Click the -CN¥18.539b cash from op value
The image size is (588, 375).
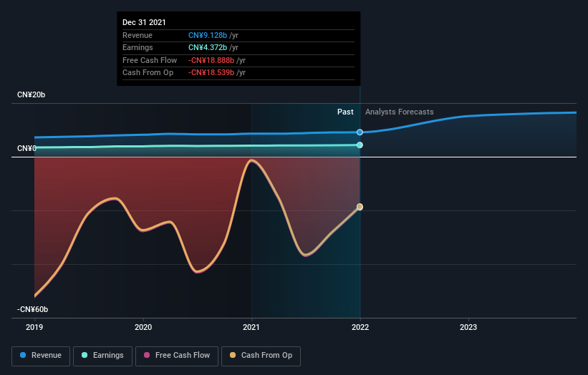[x=211, y=73]
